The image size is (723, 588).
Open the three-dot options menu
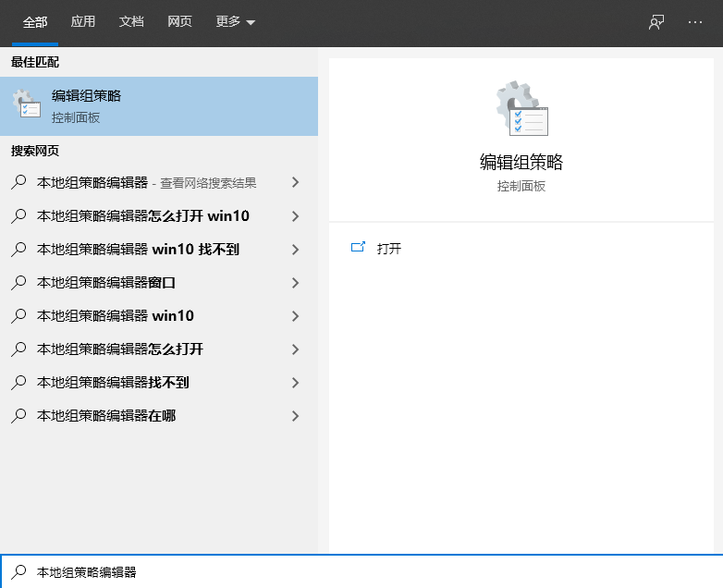pos(695,22)
